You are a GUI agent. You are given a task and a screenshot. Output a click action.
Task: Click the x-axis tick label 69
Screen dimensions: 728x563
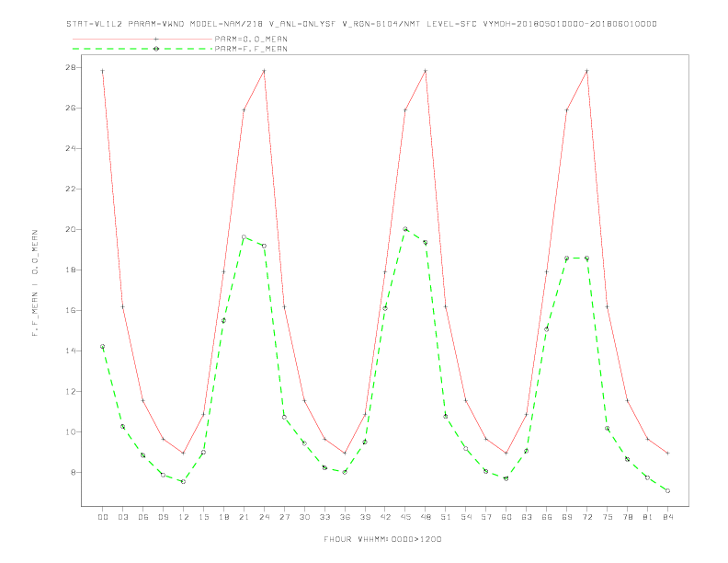[567, 517]
